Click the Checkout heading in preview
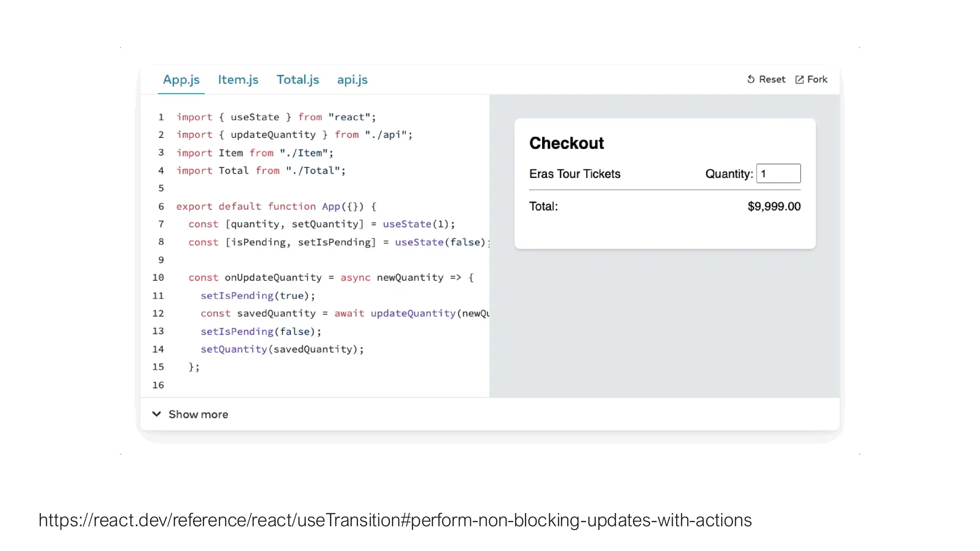The width and height of the screenshot is (980, 551). [567, 143]
